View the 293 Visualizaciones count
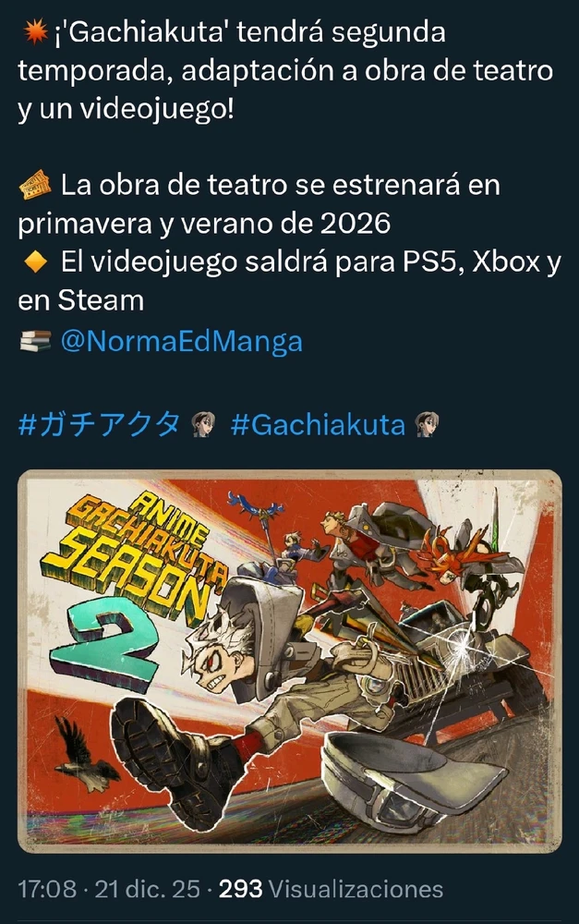 point(331,889)
